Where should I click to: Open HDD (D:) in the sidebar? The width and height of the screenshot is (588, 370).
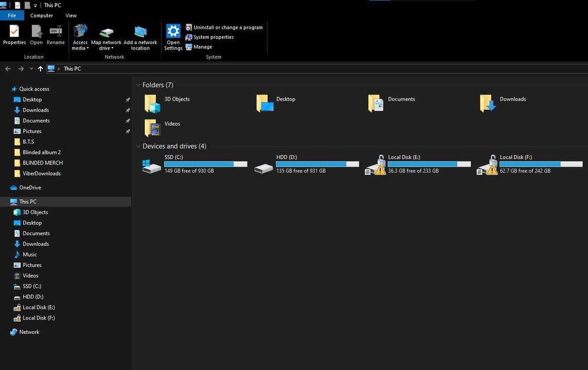[33, 296]
